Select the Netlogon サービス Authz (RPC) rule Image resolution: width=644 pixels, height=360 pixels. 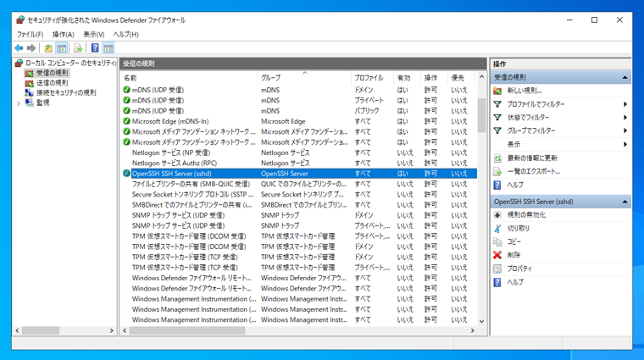pyautogui.click(x=175, y=163)
